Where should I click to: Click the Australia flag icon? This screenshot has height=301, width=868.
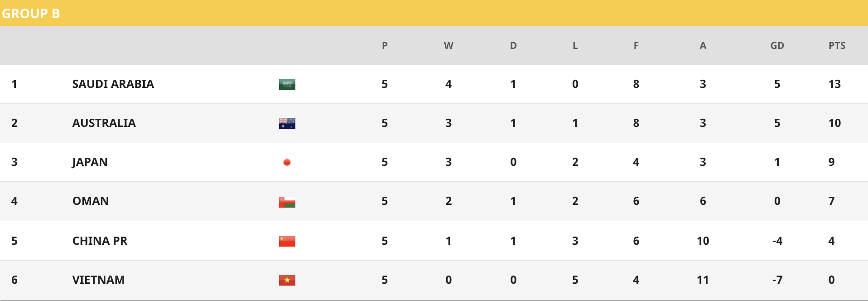click(287, 123)
